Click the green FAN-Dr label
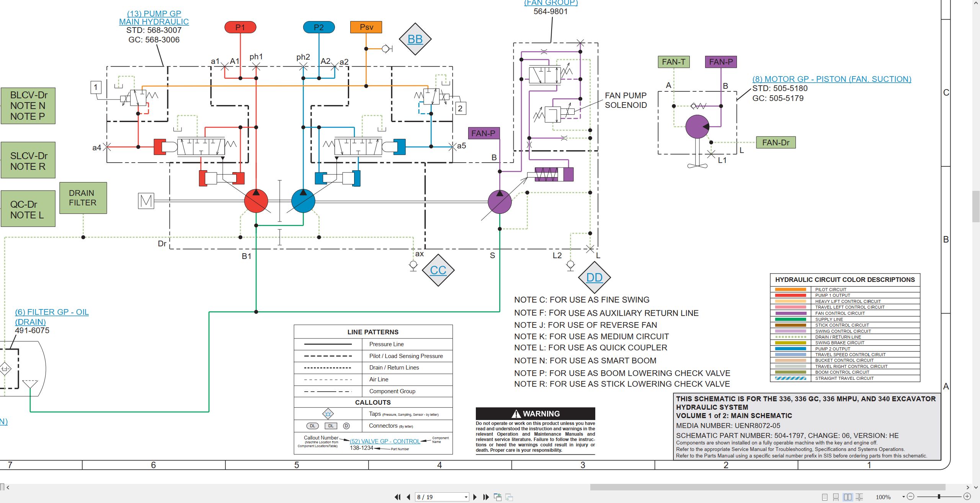Screen dimensions: 980x503 coord(776,142)
